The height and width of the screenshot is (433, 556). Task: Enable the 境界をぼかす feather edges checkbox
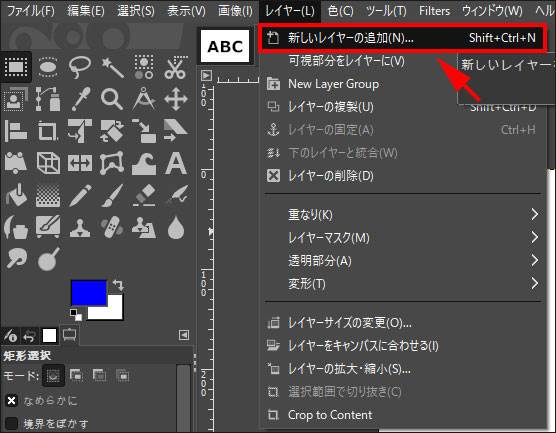tap(11, 423)
